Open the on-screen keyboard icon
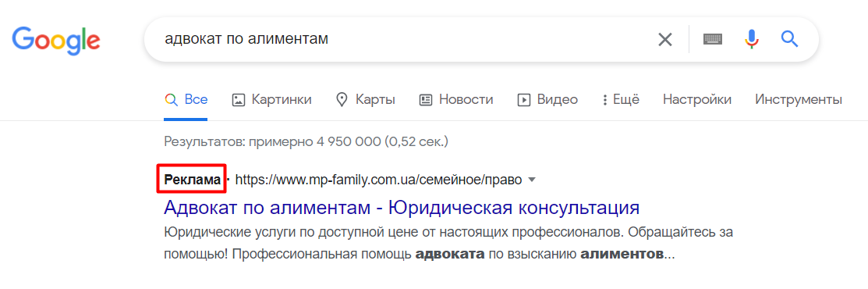868x289 pixels. tap(713, 39)
